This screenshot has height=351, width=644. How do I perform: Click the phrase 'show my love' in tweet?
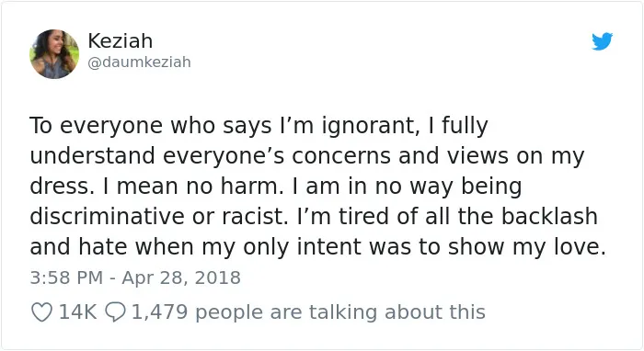coord(523,247)
